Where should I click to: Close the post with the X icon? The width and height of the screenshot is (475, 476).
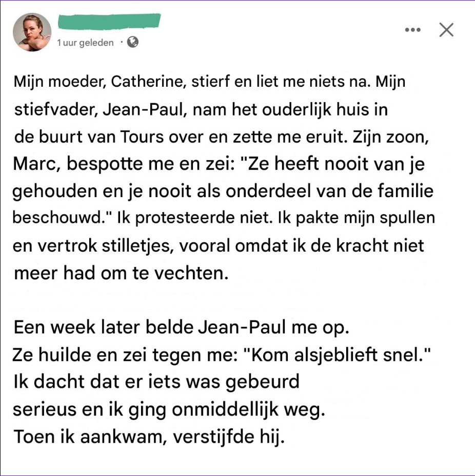coord(446,30)
